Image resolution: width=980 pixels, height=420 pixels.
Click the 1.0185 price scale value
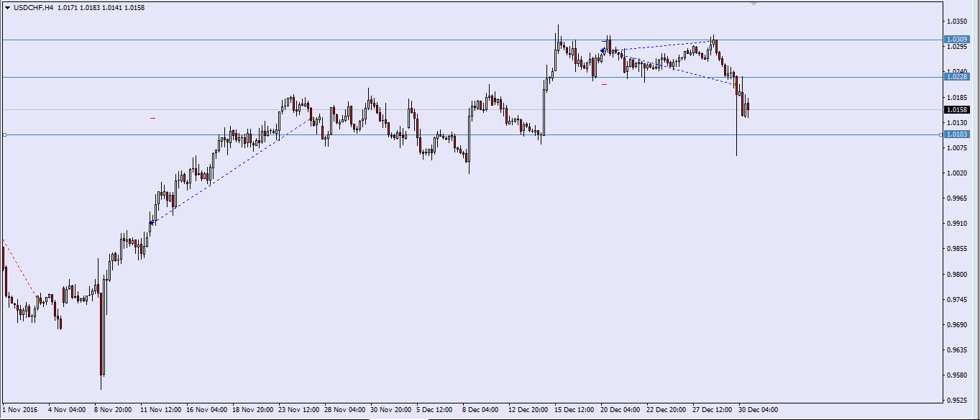(x=957, y=97)
